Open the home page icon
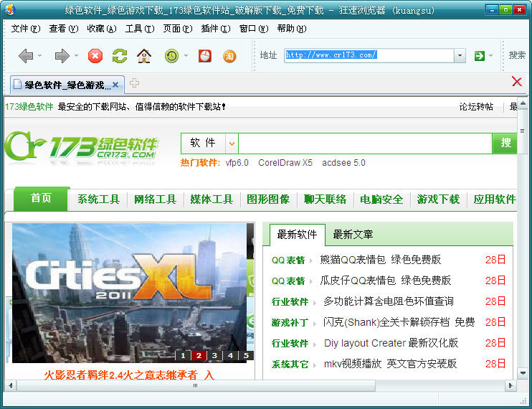Viewport: 532px width, 409px height. tap(144, 56)
